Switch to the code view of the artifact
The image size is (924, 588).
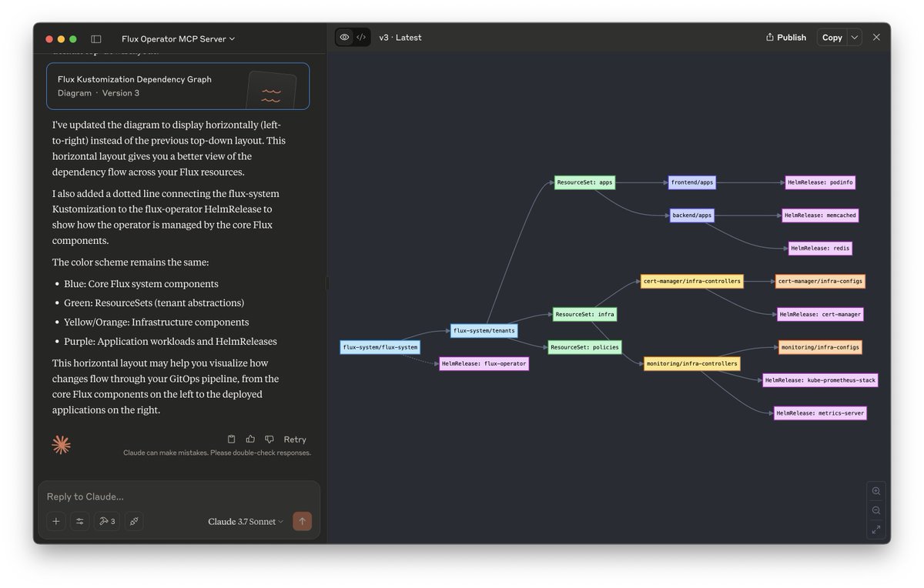[x=361, y=37]
